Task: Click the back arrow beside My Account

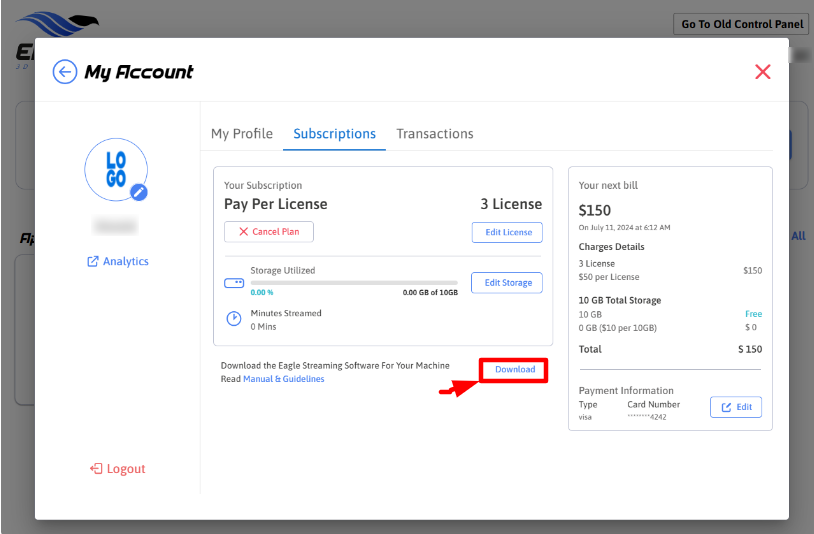Action: pyautogui.click(x=65, y=71)
